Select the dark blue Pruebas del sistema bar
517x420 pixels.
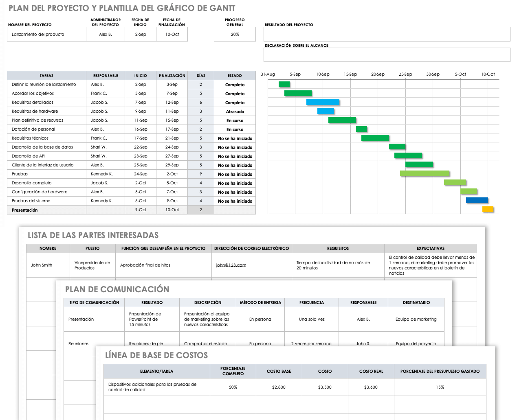click(477, 200)
